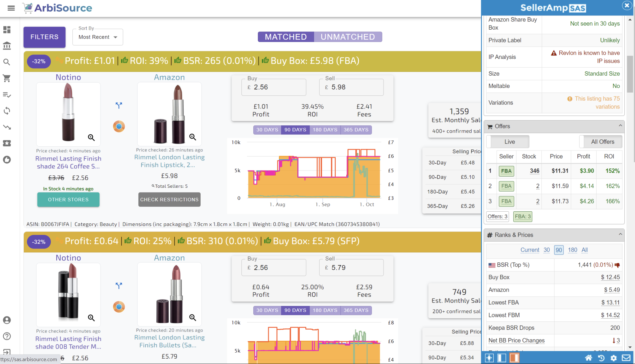Viewport: 635px width, 364px height.
Task: Switch to UNMATCHED products view
Action: pos(348,37)
